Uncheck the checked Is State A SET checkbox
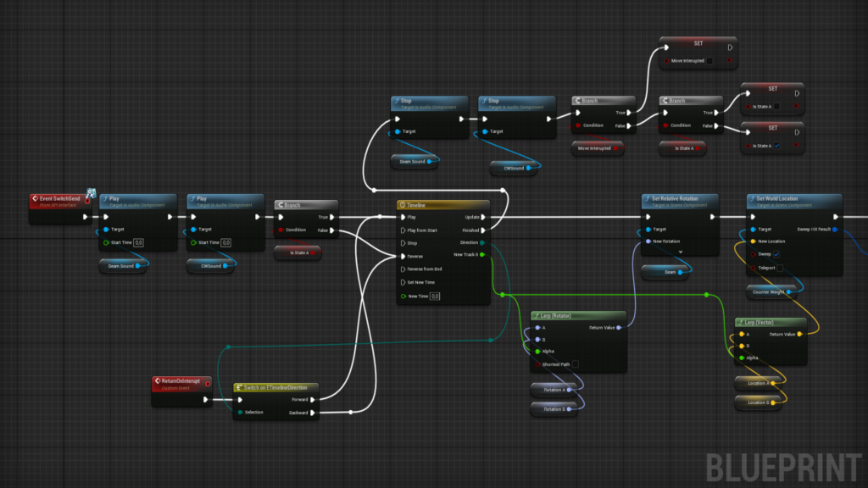 776,146
